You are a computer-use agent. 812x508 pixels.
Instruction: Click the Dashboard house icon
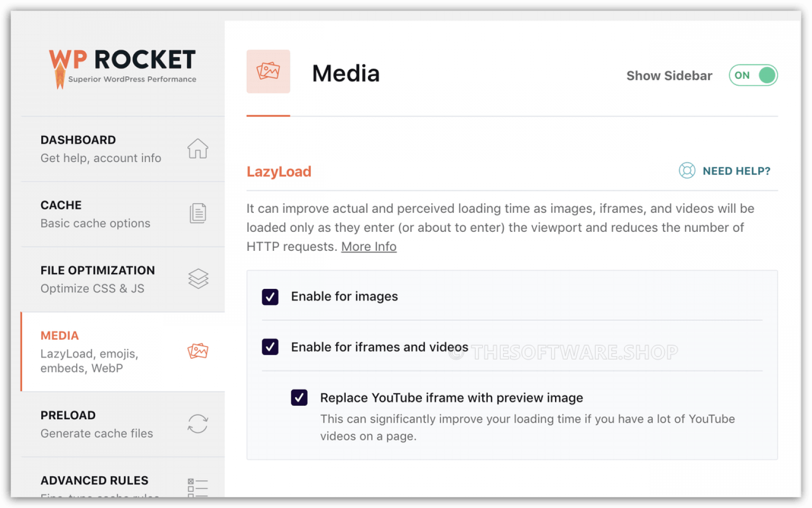click(198, 148)
